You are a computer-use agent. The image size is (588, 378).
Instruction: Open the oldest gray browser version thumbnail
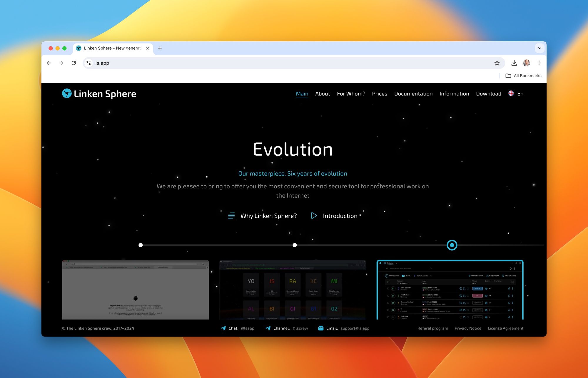click(x=136, y=290)
